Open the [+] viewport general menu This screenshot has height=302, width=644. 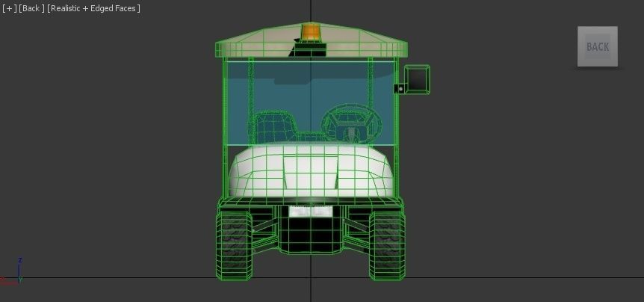coord(10,8)
